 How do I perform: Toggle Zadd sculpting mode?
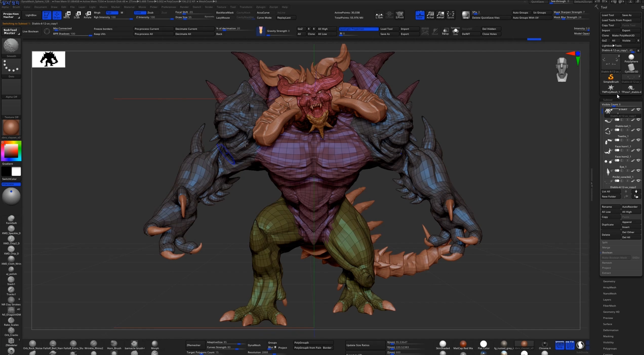coord(140,12)
